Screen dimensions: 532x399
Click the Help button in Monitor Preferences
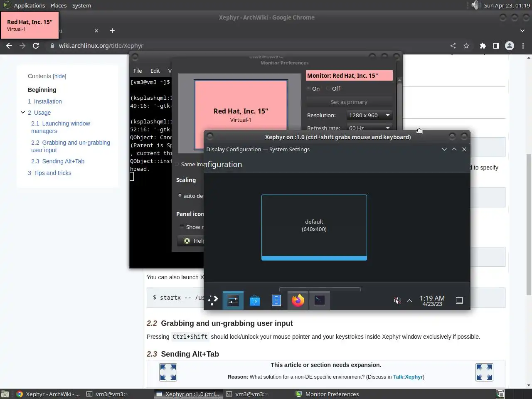(x=191, y=241)
